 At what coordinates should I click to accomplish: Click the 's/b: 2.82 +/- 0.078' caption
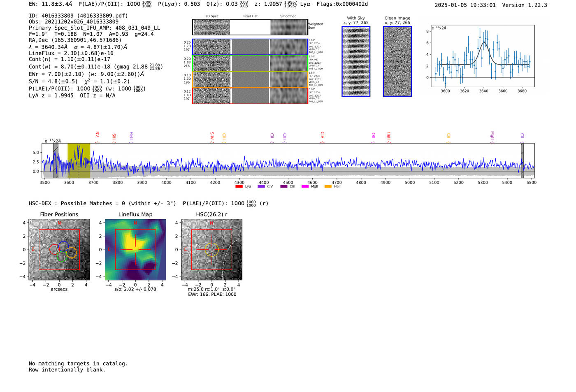point(135,289)
